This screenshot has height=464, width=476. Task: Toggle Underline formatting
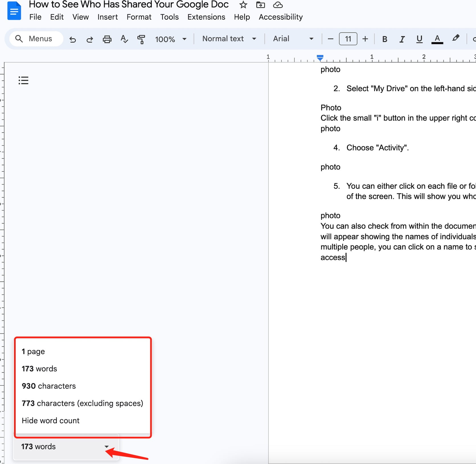click(x=419, y=39)
